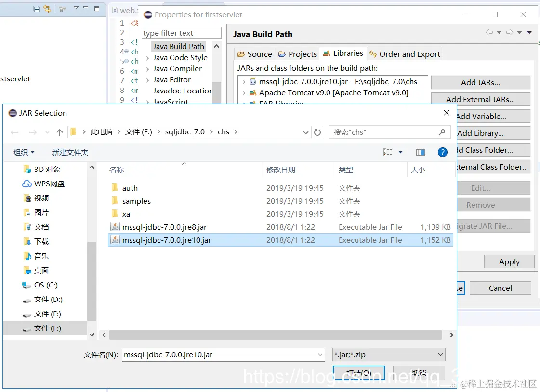Toggle the preview pane icon
This screenshot has width=540, height=392.
(420, 152)
